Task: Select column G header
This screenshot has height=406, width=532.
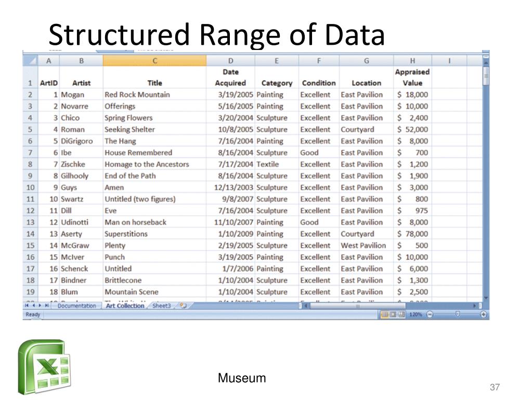Action: [367, 61]
